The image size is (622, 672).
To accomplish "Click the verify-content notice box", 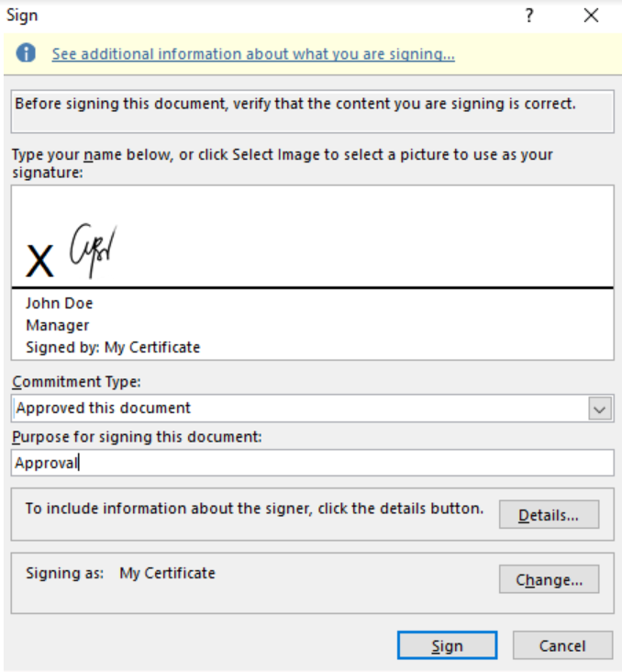I will click(312, 111).
